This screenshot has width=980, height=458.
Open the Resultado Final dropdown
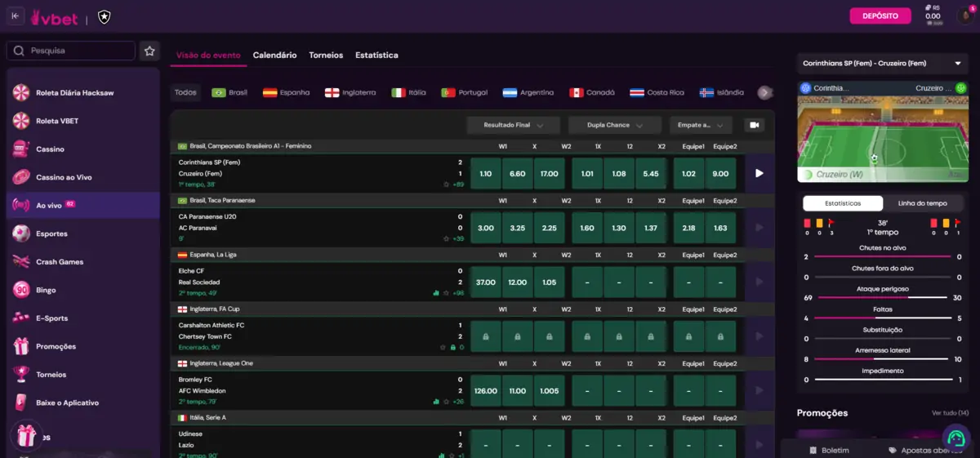[513, 125]
